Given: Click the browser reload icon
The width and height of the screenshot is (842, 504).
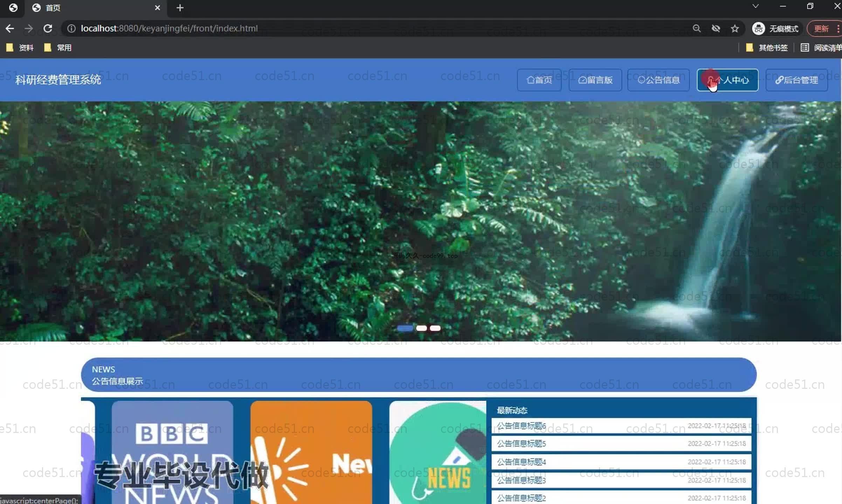Looking at the screenshot, I should (x=48, y=28).
